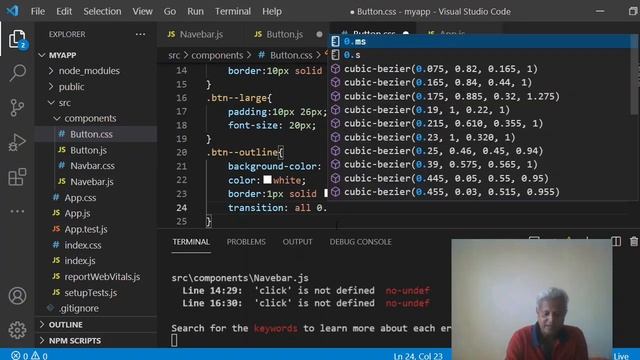The width and height of the screenshot is (640, 360).
Task: Open the Selection menu
Action: tap(102, 11)
